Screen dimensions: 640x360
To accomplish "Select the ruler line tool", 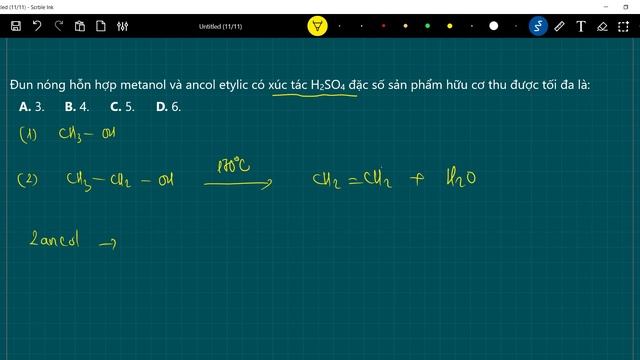I will tap(559, 26).
